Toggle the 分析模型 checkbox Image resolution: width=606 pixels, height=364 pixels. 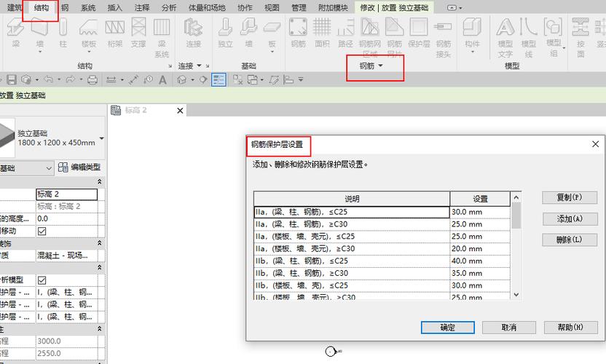tap(42, 280)
